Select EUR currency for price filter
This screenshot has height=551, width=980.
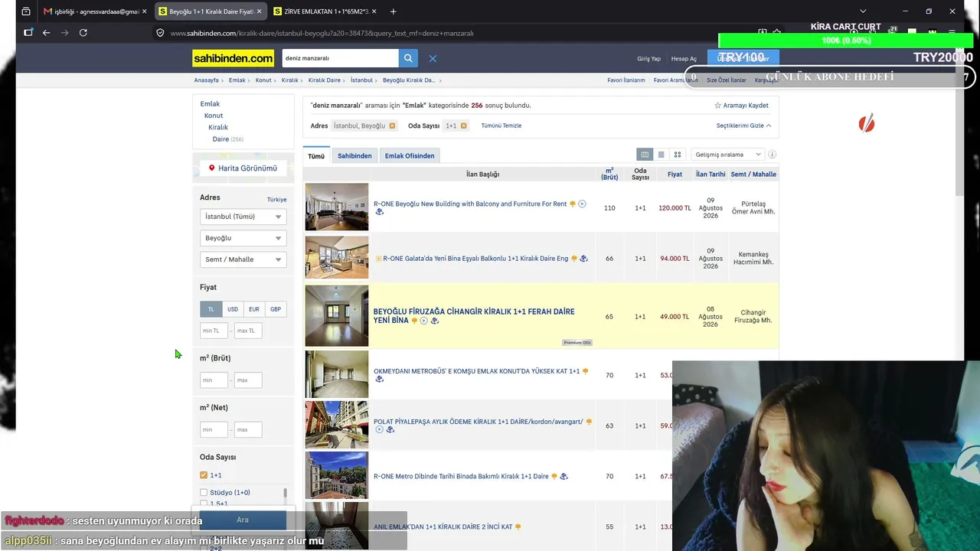pos(254,309)
